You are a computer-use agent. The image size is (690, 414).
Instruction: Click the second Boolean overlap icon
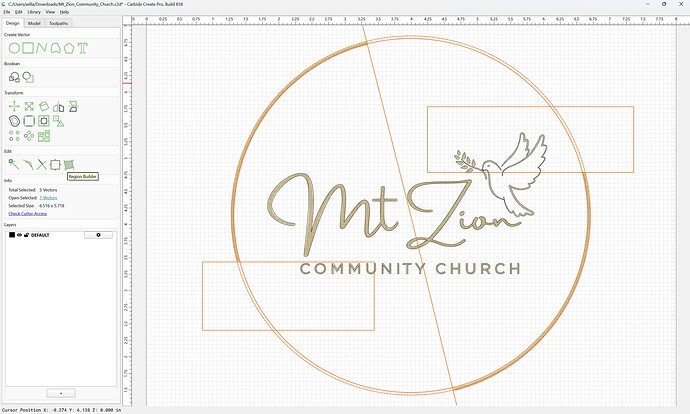28,77
